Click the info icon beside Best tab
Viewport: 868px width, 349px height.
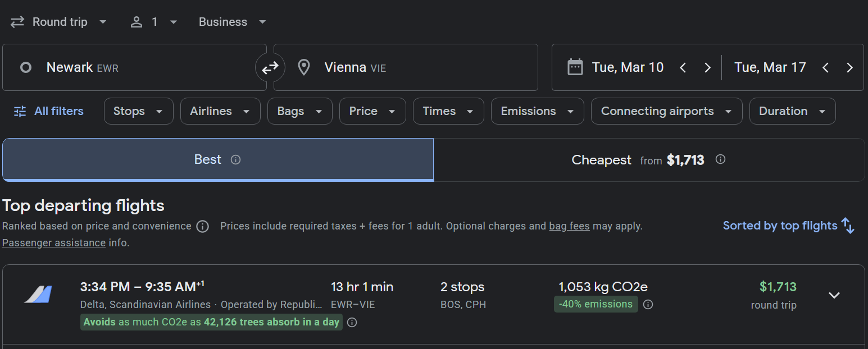[x=236, y=160]
